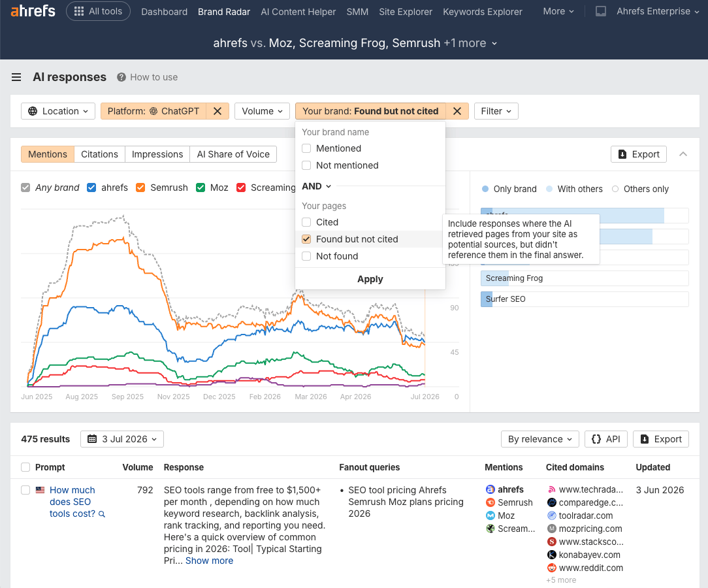Viewport: 708px width, 588px height.
Task: Click the With others legend dot
Action: point(549,189)
